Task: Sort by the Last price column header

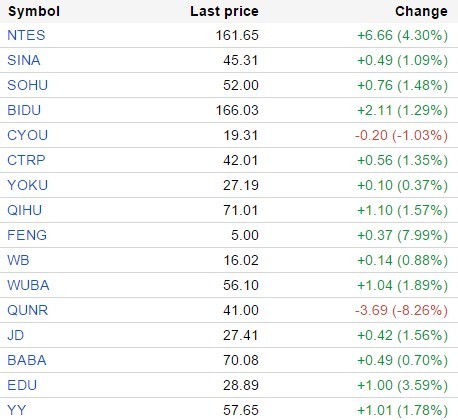Action: tap(224, 12)
